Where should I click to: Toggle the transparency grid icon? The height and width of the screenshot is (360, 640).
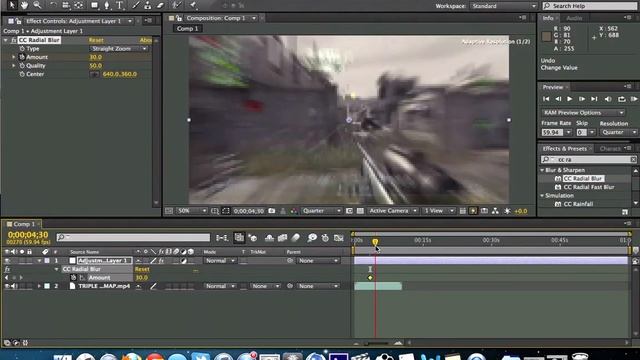(360, 211)
